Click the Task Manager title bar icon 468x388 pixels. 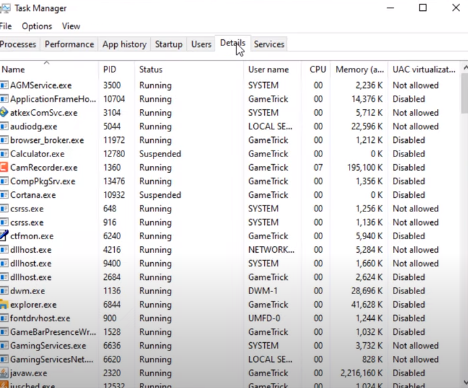pyautogui.click(x=5, y=8)
